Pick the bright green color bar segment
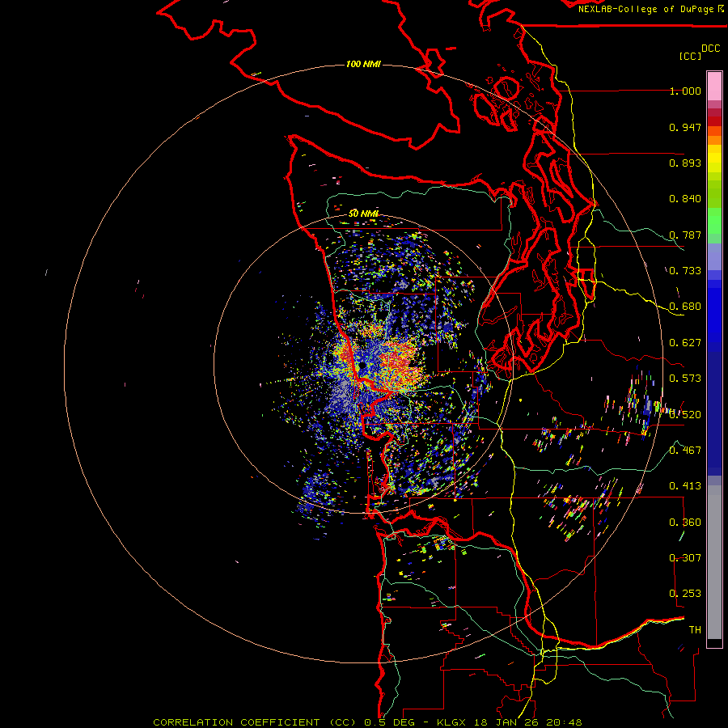This screenshot has height=728, width=728. coord(714,221)
